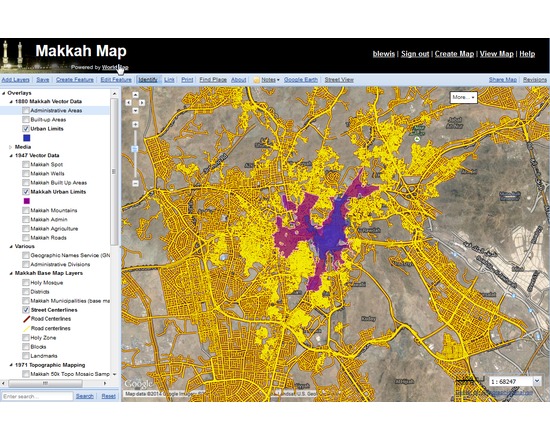Click the layer panel vertical scrollbar thumb
The width and height of the screenshot is (550, 440).
tap(114, 172)
